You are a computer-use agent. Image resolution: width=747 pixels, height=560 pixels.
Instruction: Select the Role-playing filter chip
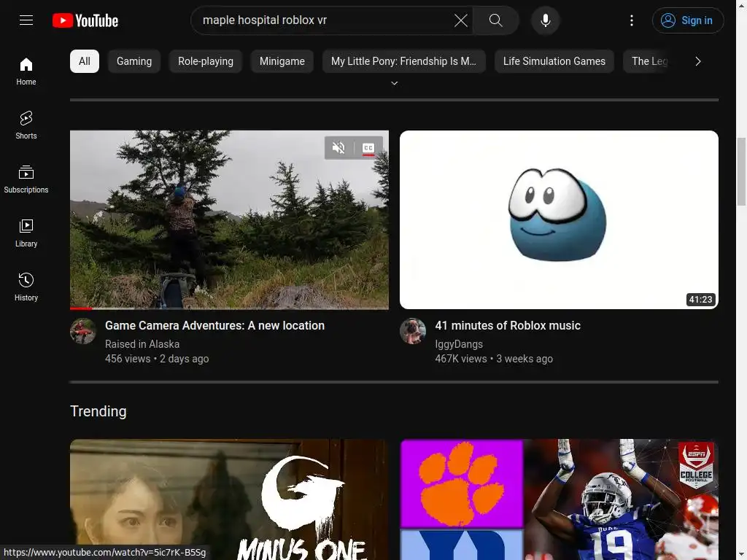coord(206,61)
